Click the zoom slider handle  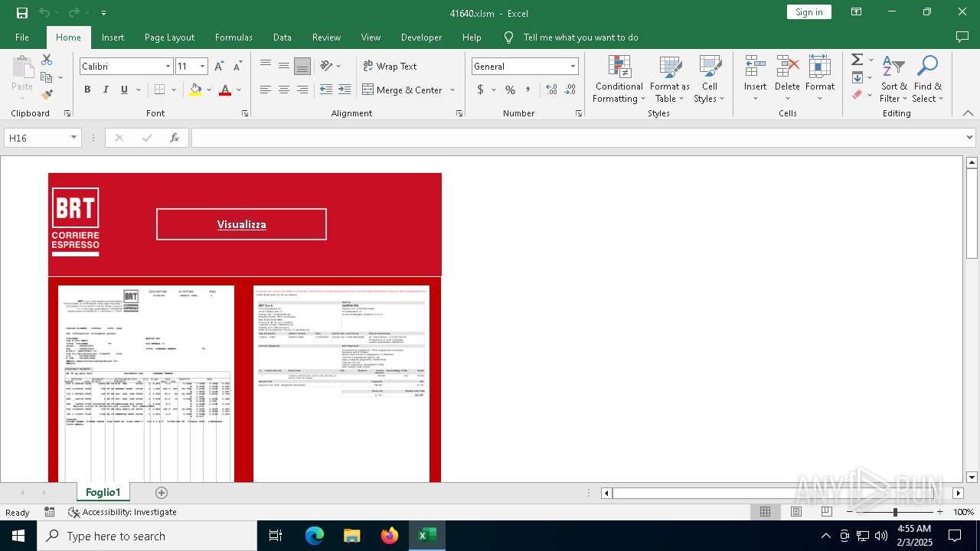[x=895, y=512]
